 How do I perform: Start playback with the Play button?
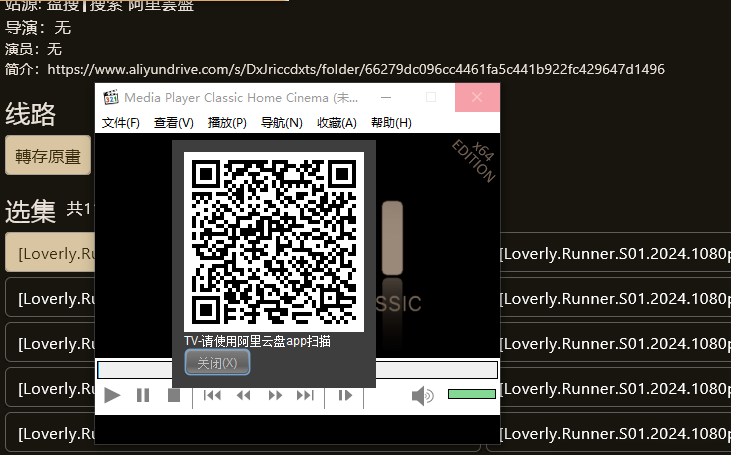click(112, 395)
